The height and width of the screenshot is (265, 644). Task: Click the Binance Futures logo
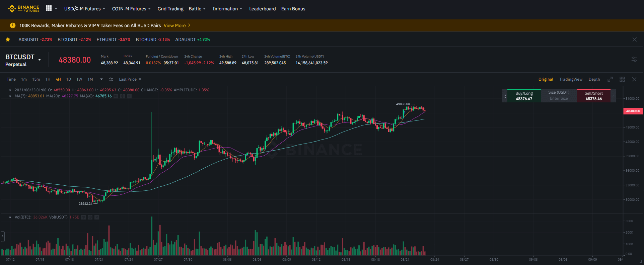pos(24,9)
